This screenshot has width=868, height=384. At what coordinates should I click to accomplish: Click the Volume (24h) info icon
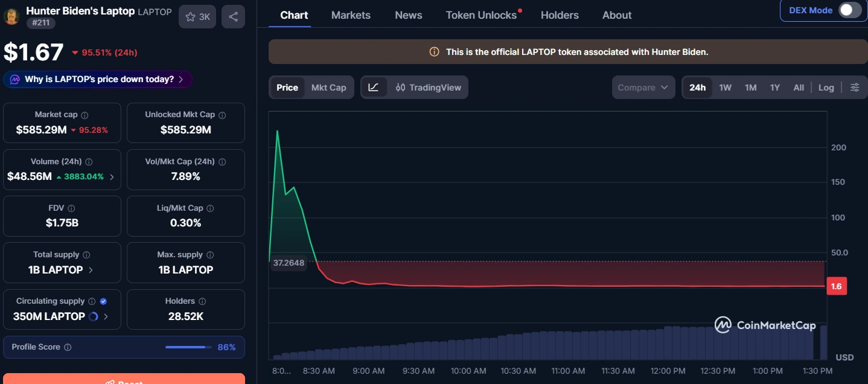(x=89, y=162)
